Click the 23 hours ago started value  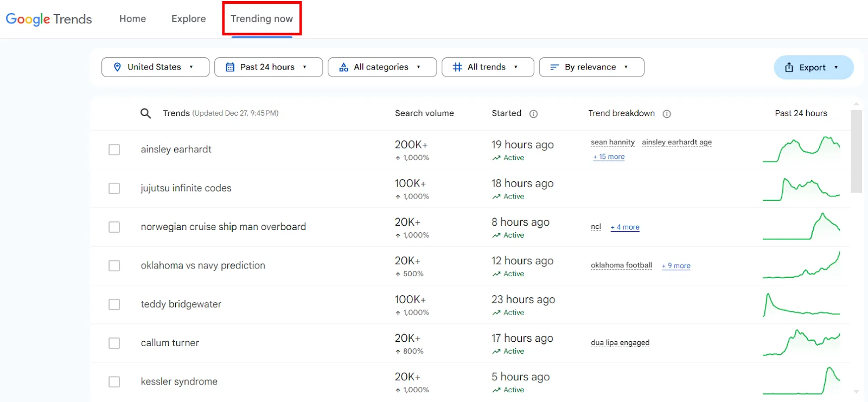coord(523,299)
